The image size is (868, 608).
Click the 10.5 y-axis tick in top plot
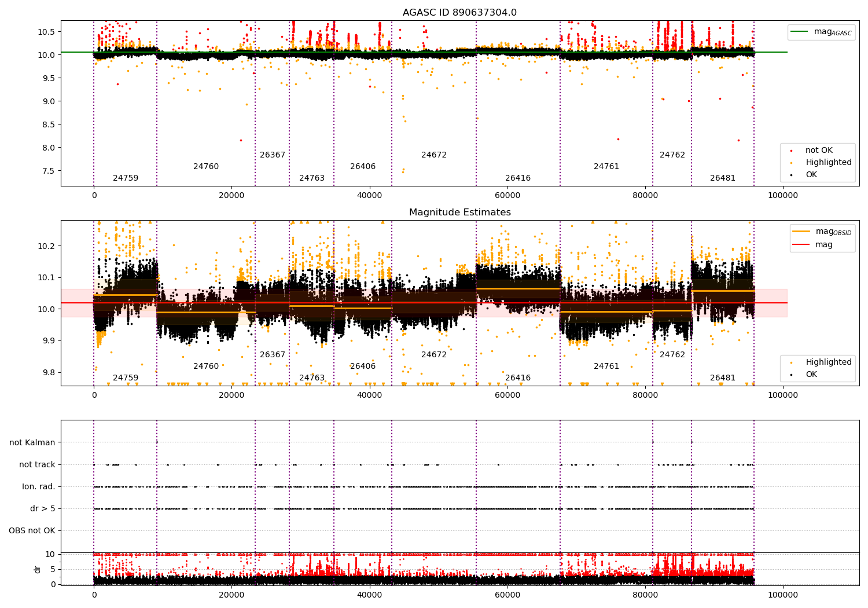click(x=47, y=32)
